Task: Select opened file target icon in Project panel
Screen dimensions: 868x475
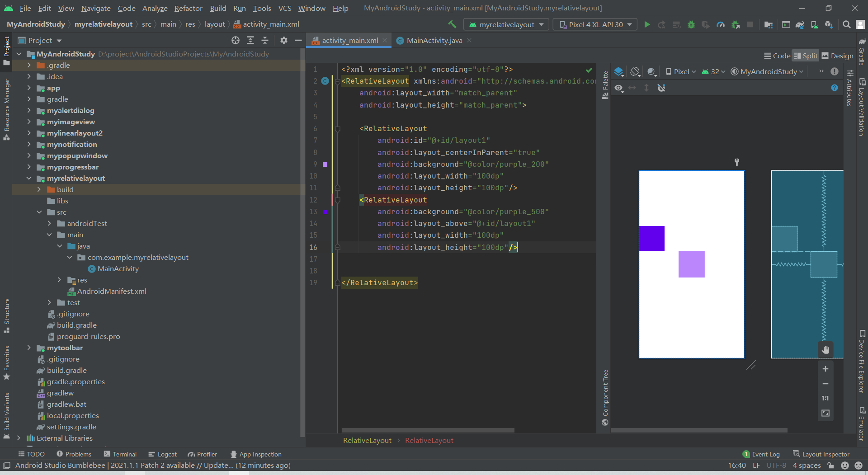Action: (236, 40)
